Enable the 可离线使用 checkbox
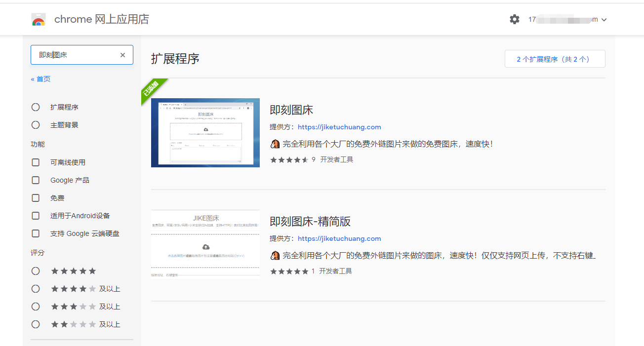The image size is (644, 346). point(36,162)
